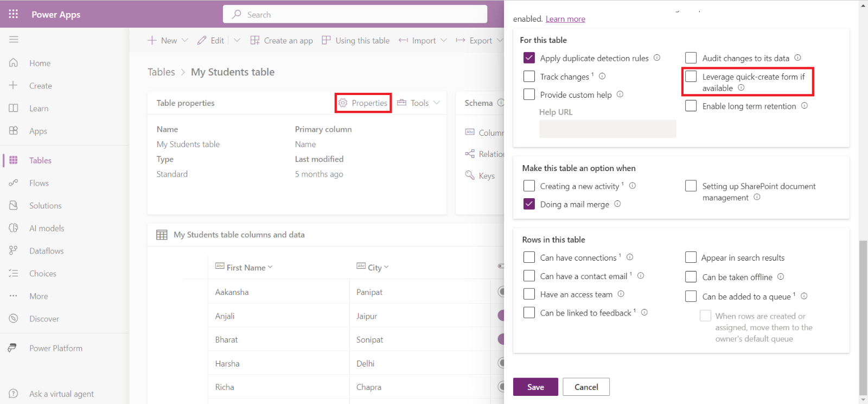This screenshot has height=404, width=868.
Task: Expand the New button dropdown arrow
Action: pyautogui.click(x=185, y=41)
